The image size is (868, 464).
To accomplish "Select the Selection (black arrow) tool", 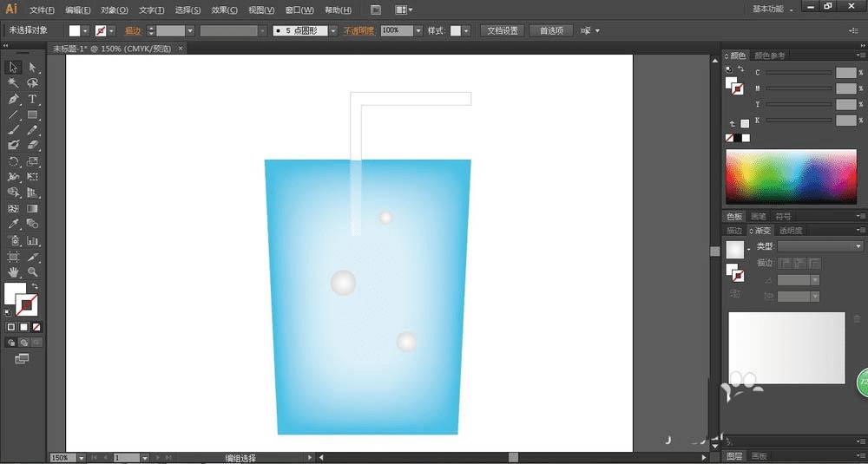I will pos(14,68).
